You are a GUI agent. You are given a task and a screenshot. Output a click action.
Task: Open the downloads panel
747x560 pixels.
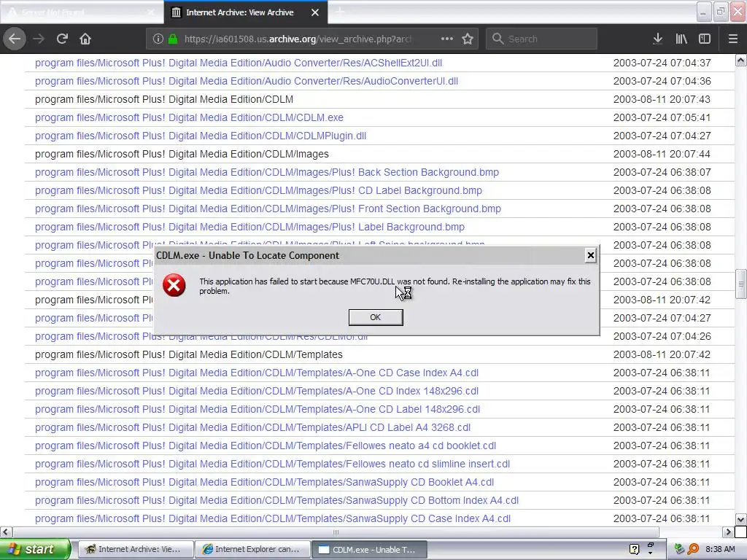tap(657, 39)
